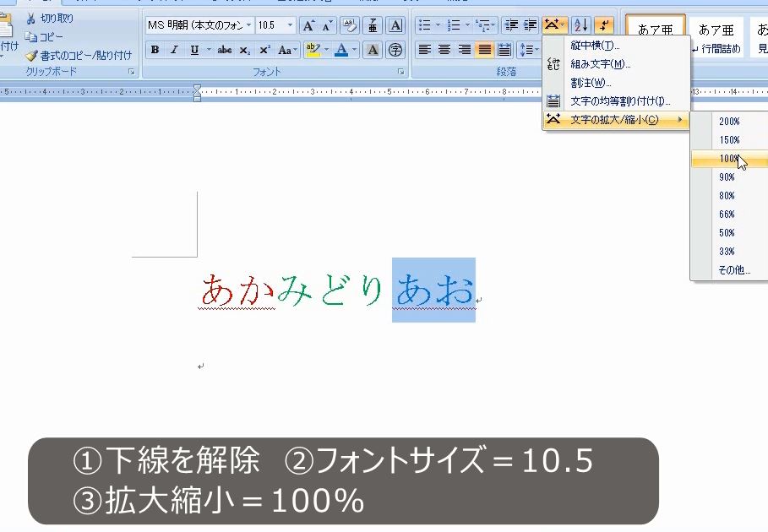This screenshot has width=768, height=532.
Task: Open the 文字の拡大/縮小(C) submenu
Action: 616,120
